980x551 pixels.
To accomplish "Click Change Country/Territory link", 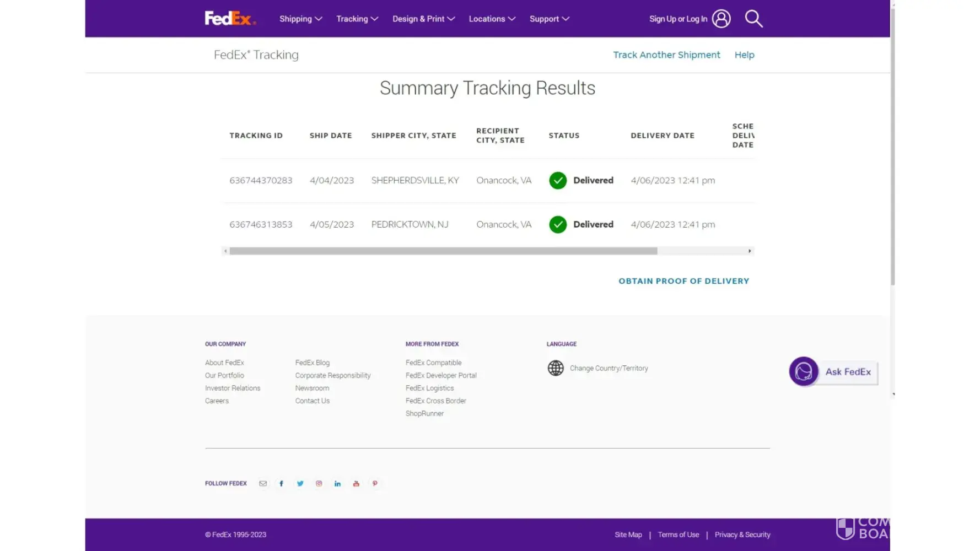I will tap(609, 368).
